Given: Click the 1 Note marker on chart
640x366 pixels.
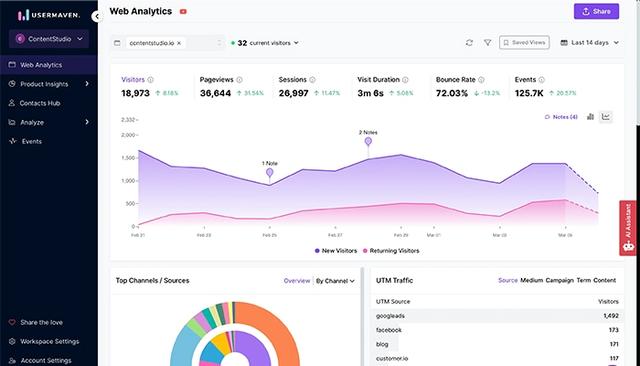Looking at the screenshot, I should coord(269,173).
